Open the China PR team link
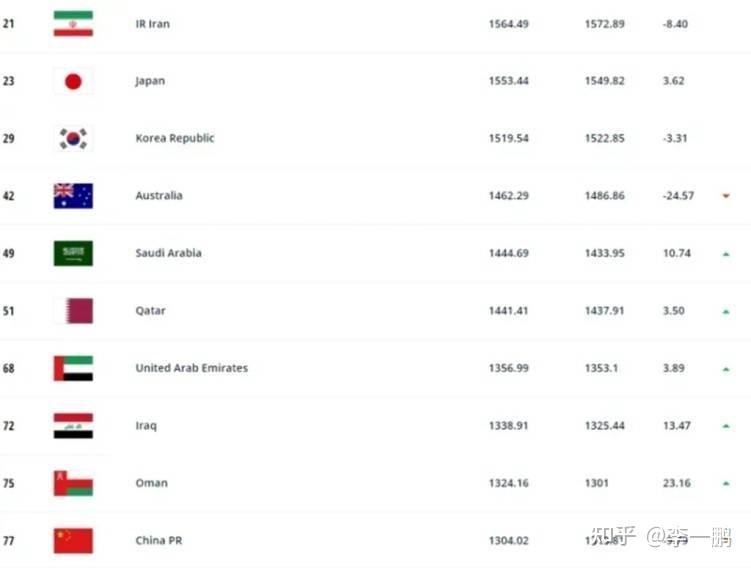This screenshot has height=568, width=751. 158,541
